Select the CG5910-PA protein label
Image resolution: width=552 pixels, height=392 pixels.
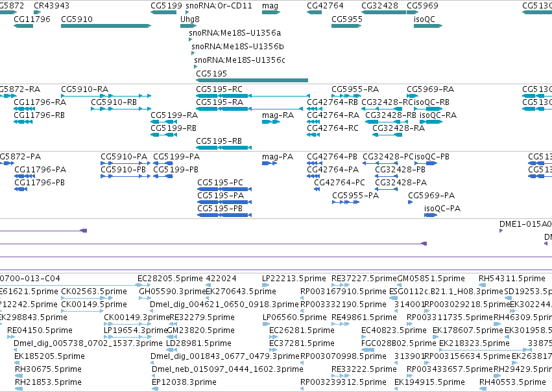[x=124, y=157]
